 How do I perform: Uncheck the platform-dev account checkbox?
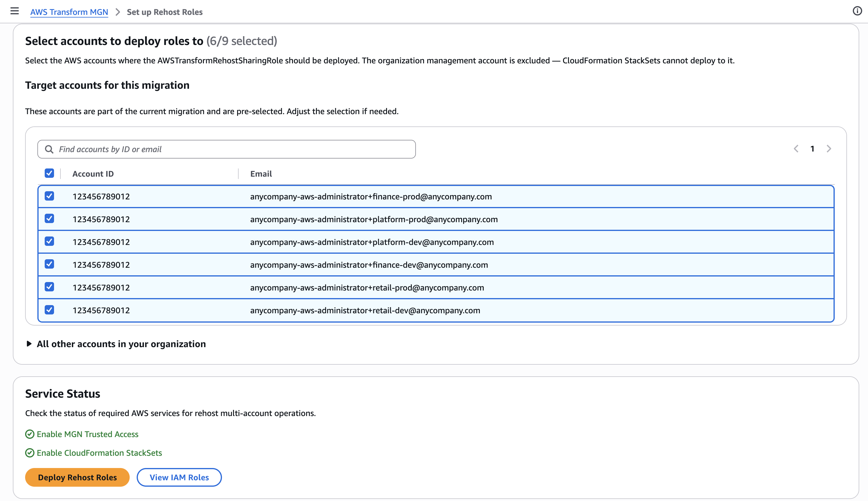click(49, 241)
